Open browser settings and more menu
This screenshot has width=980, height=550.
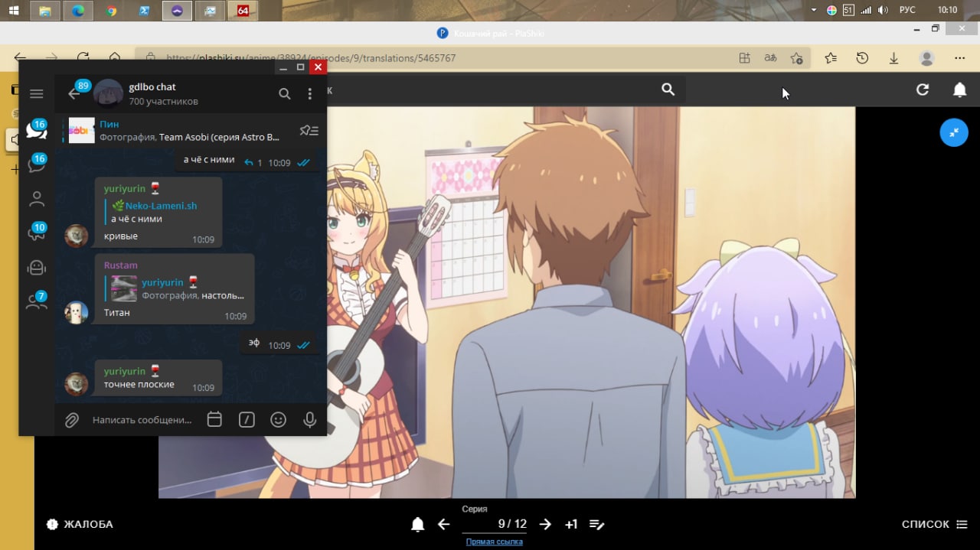click(x=959, y=58)
